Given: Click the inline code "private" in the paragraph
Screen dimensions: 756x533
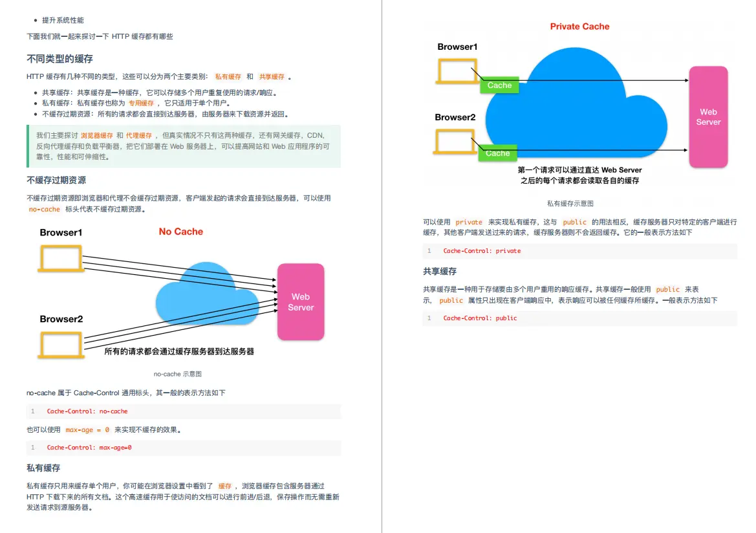Looking at the screenshot, I should 469,223.
